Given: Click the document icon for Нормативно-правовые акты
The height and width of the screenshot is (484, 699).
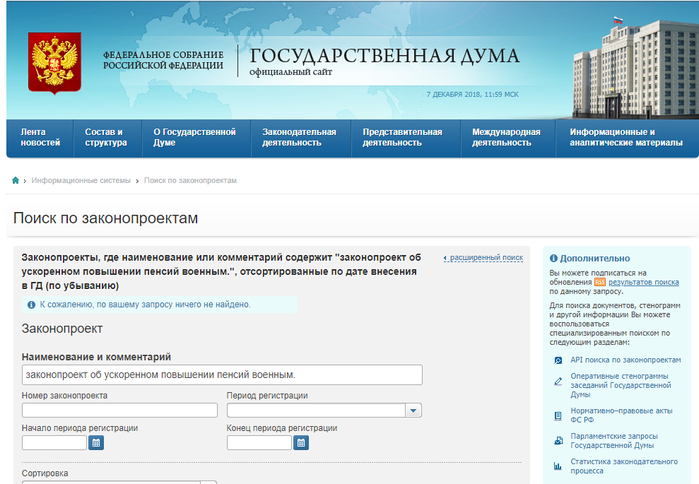Looking at the screenshot, I should point(558,416).
